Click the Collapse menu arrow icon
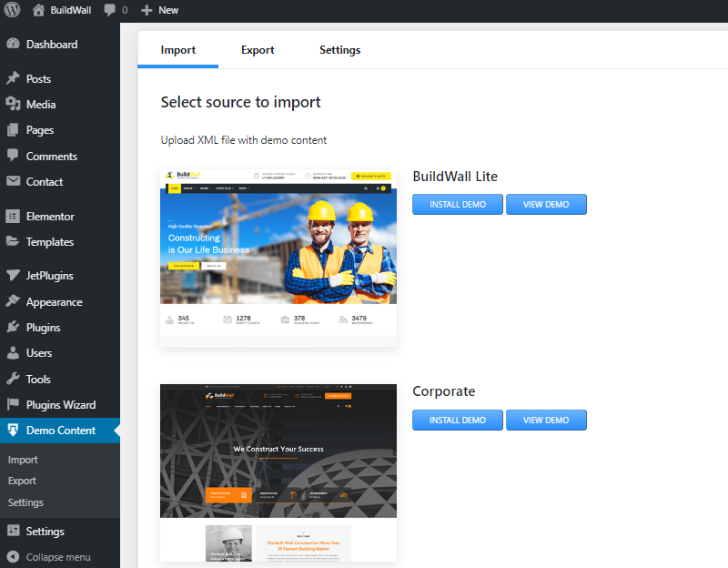The height and width of the screenshot is (568, 728). pyautogui.click(x=13, y=556)
